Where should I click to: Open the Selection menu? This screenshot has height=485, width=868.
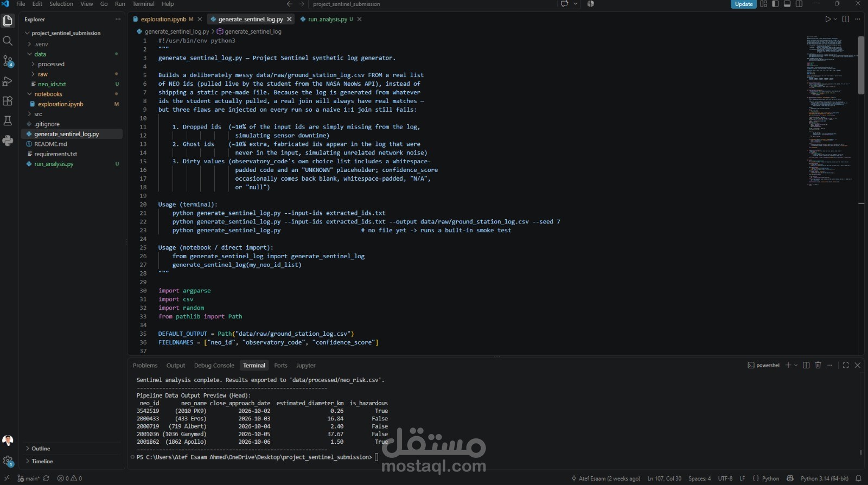pos(61,4)
